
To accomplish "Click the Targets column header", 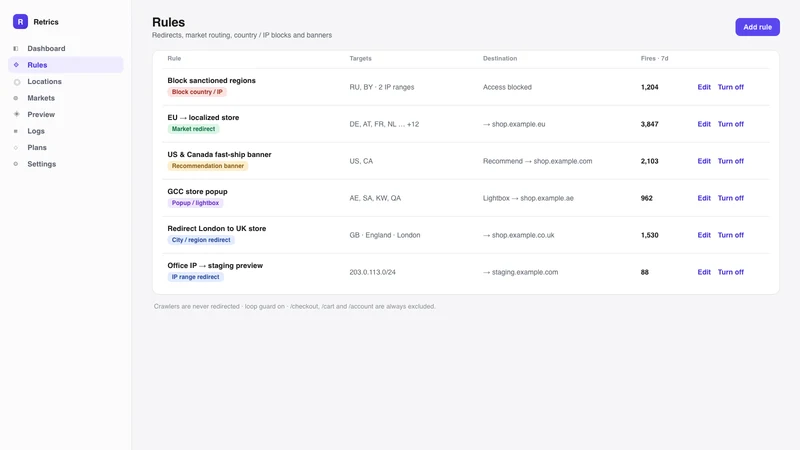I will click(x=360, y=59).
